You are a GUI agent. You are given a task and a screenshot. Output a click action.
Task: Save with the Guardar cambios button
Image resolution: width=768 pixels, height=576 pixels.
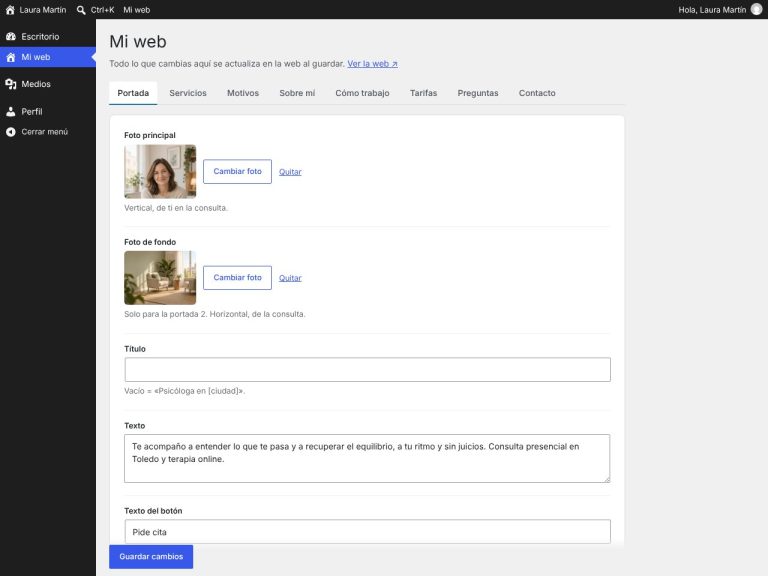pos(151,557)
